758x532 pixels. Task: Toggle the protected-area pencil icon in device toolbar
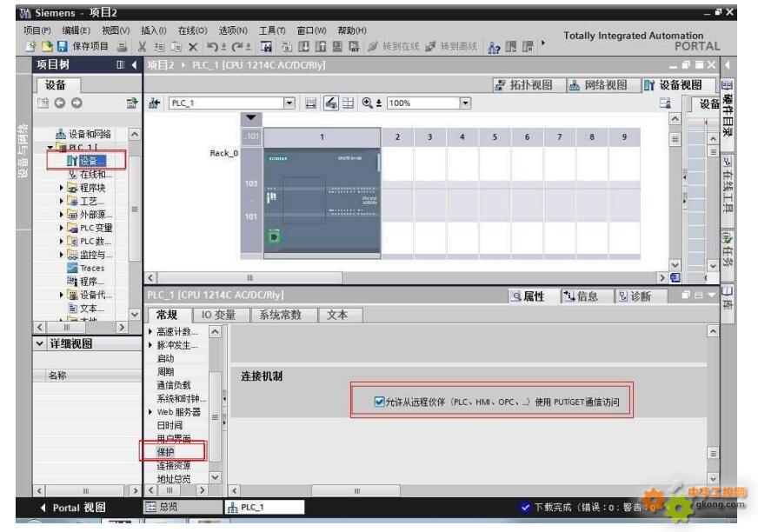[330, 103]
